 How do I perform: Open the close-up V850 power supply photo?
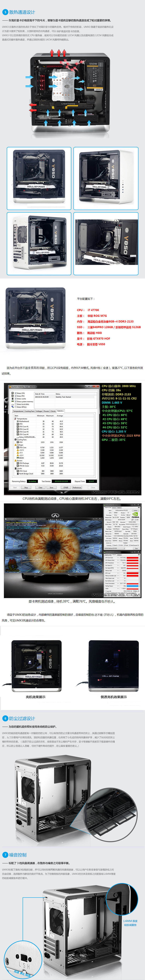point(106,243)
